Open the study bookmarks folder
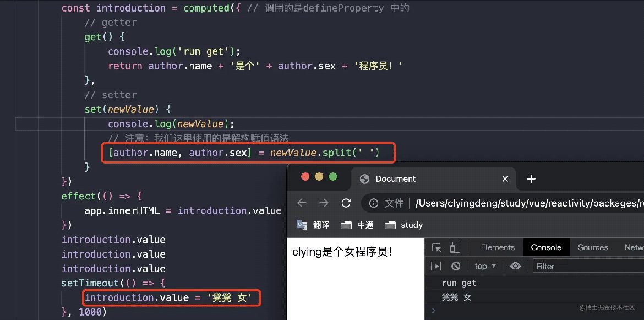 (404, 225)
